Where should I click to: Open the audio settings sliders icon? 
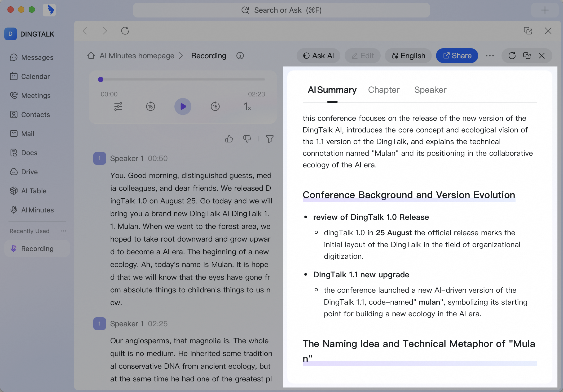(118, 106)
